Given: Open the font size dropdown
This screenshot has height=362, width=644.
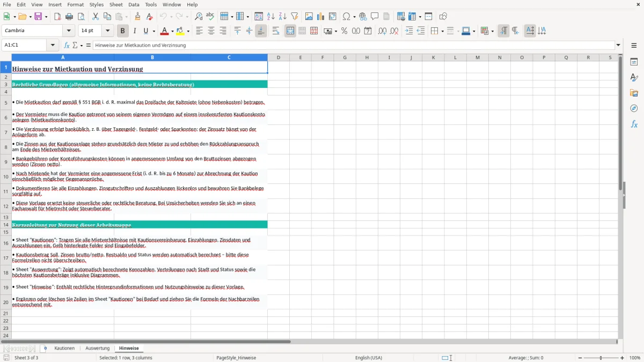Looking at the screenshot, I should point(107,31).
